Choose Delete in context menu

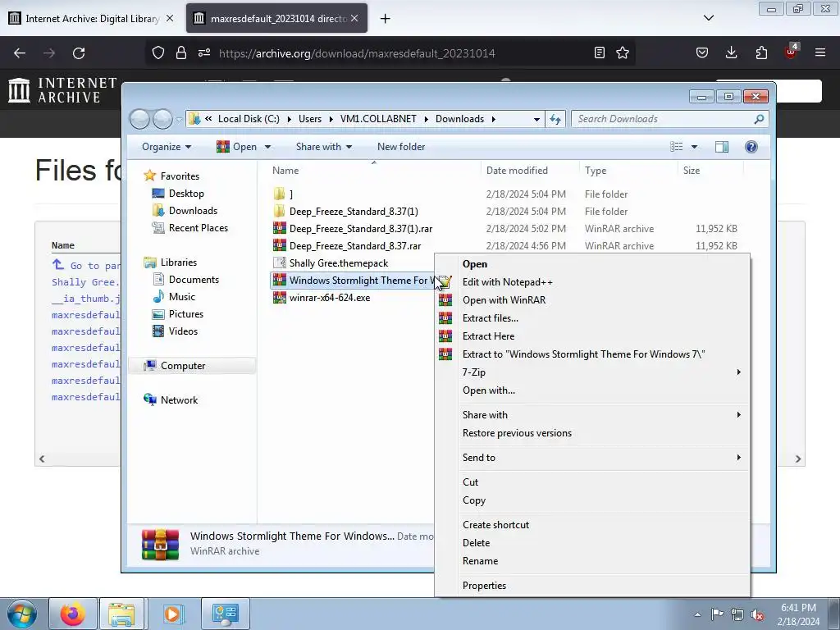tap(476, 543)
